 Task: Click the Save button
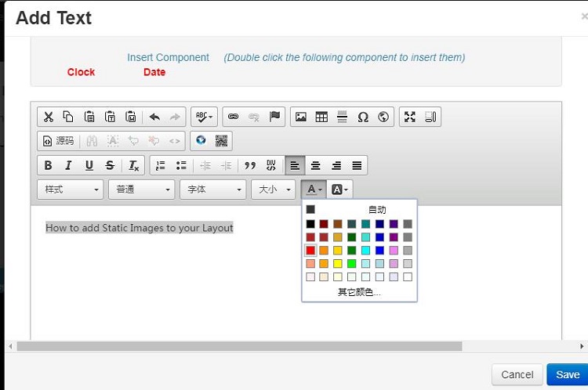tap(567, 374)
